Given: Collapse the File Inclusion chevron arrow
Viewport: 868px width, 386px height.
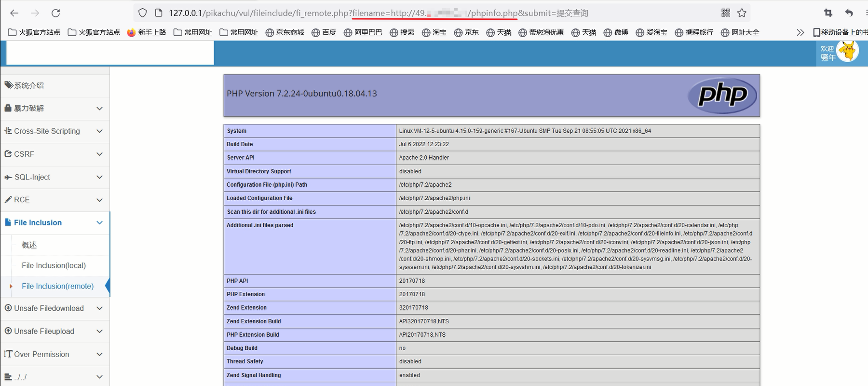Looking at the screenshot, I should point(99,223).
